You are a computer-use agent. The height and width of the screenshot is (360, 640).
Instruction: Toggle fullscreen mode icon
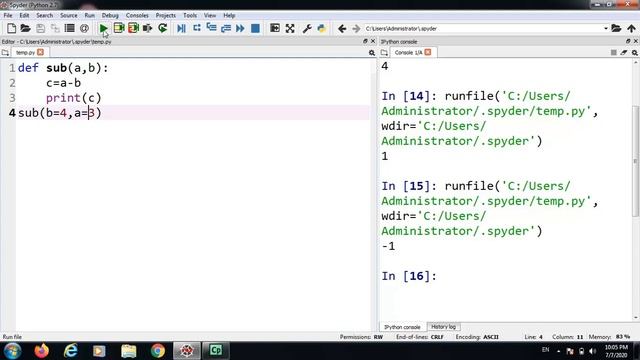(x=290, y=28)
